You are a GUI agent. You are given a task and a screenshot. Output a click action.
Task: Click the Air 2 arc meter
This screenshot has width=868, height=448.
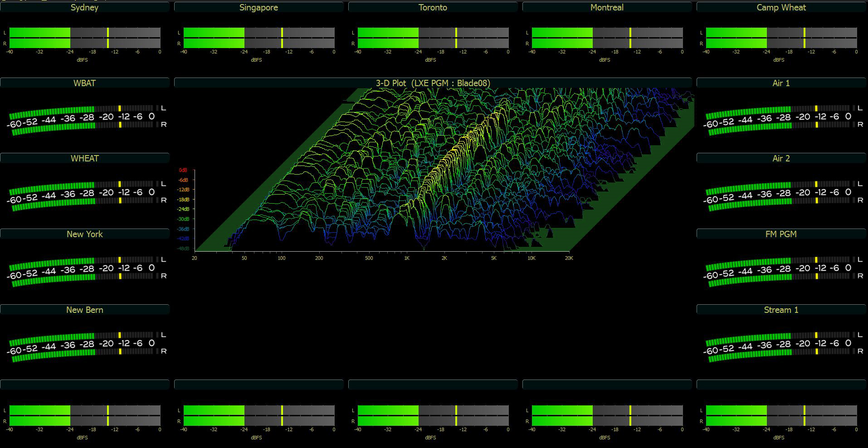[x=781, y=193]
